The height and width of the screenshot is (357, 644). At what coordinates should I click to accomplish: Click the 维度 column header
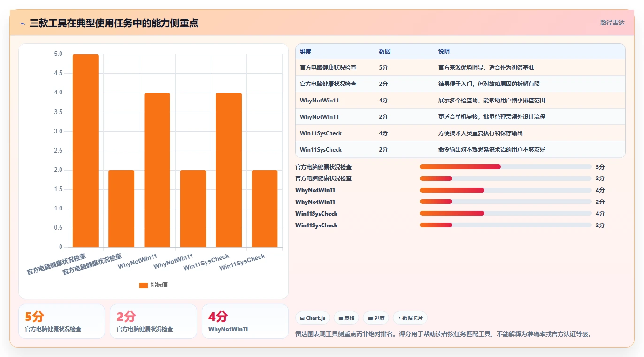pyautogui.click(x=306, y=52)
